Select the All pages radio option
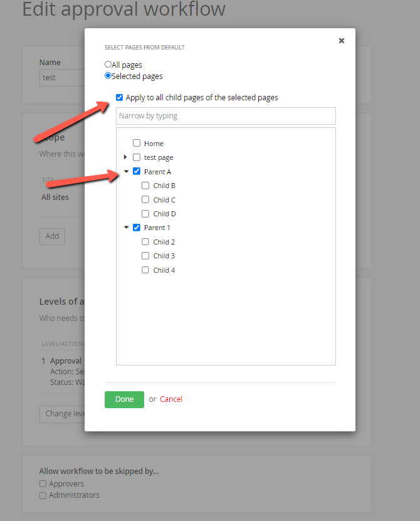 (x=108, y=64)
